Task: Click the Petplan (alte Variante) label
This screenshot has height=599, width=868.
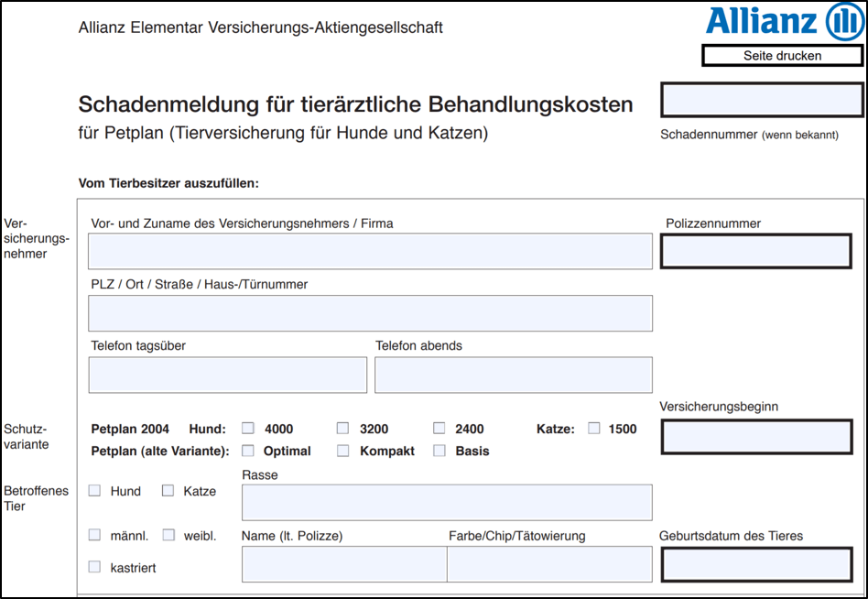Action: click(160, 452)
